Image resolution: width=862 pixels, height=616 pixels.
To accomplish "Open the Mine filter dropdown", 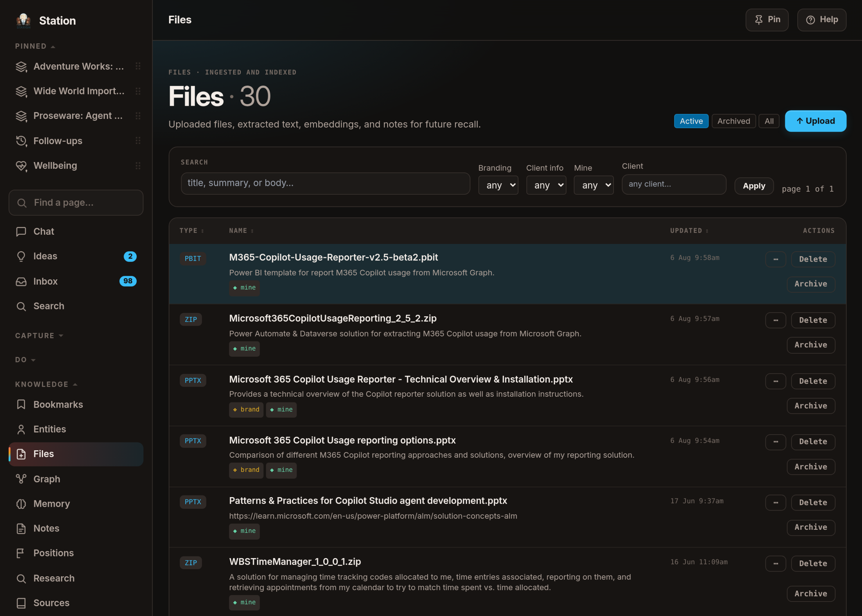I will tap(594, 185).
